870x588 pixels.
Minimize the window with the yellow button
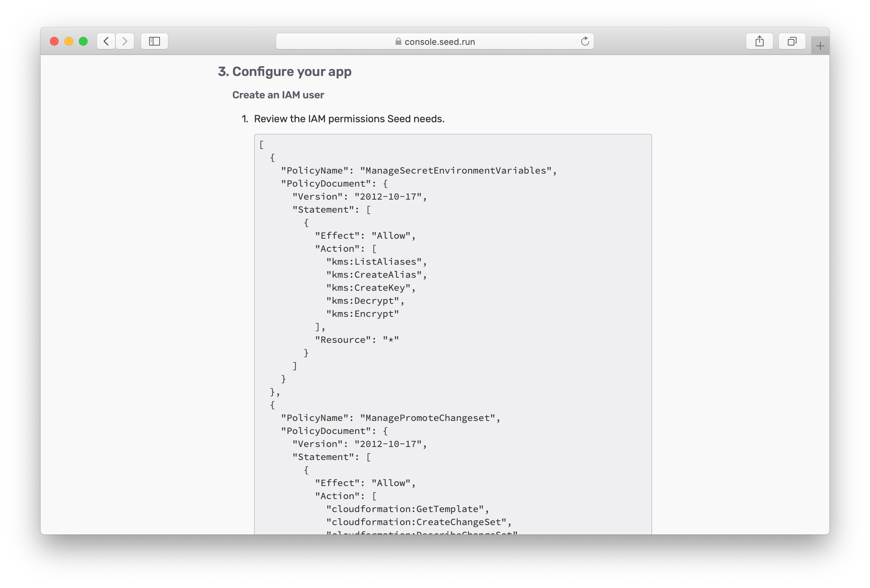(x=69, y=41)
